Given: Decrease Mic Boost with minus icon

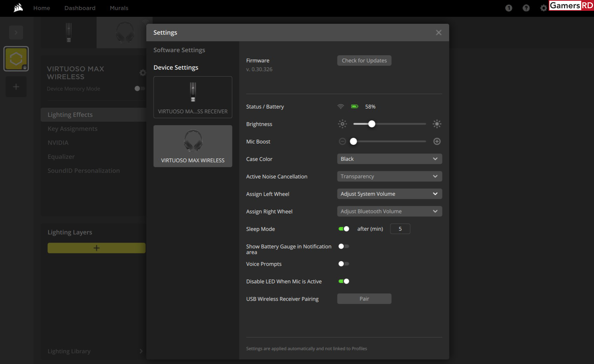Looking at the screenshot, I should 342,141.
